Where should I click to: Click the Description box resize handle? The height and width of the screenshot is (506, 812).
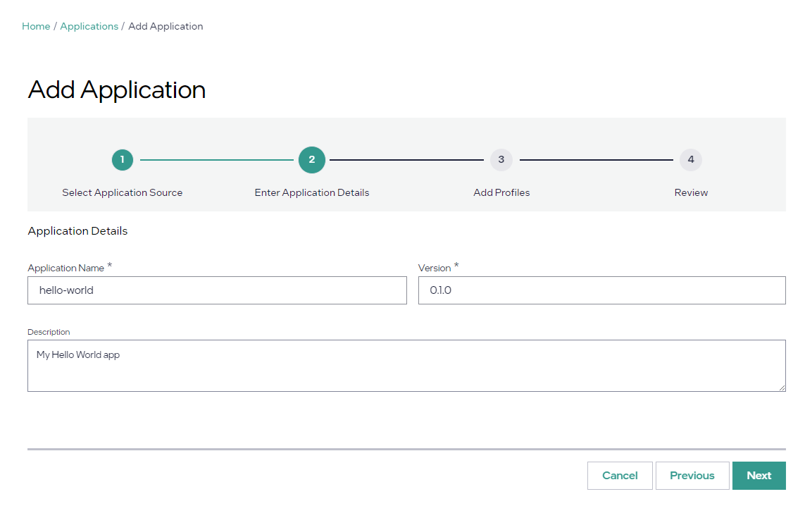pos(782,388)
